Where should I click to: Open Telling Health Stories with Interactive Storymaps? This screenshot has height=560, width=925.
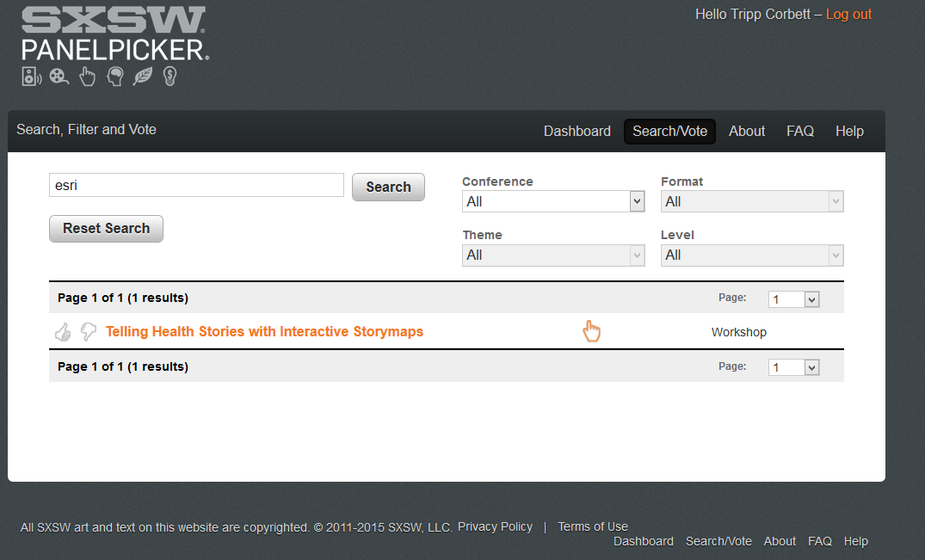pyautogui.click(x=264, y=332)
